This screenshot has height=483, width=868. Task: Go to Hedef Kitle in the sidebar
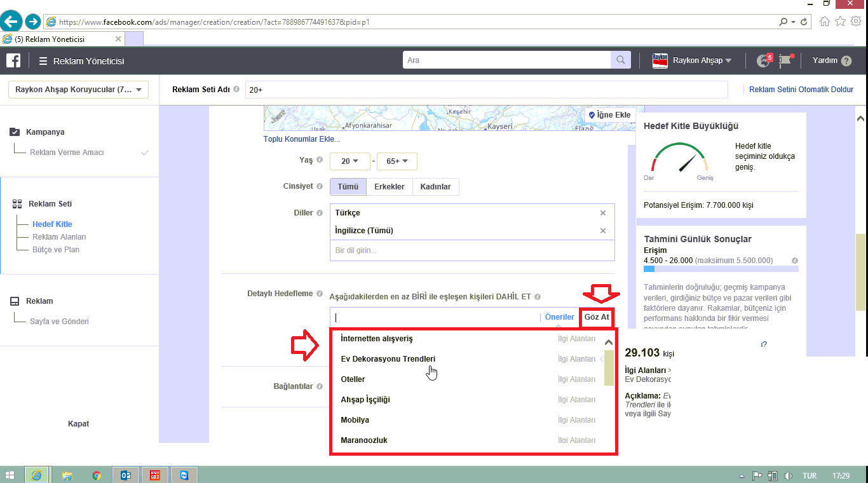(x=52, y=224)
